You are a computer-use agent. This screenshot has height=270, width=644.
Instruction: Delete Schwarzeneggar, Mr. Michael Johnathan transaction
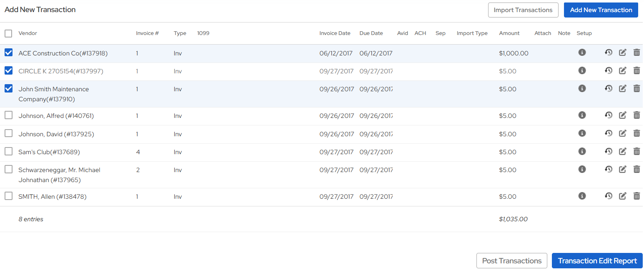coord(636,170)
